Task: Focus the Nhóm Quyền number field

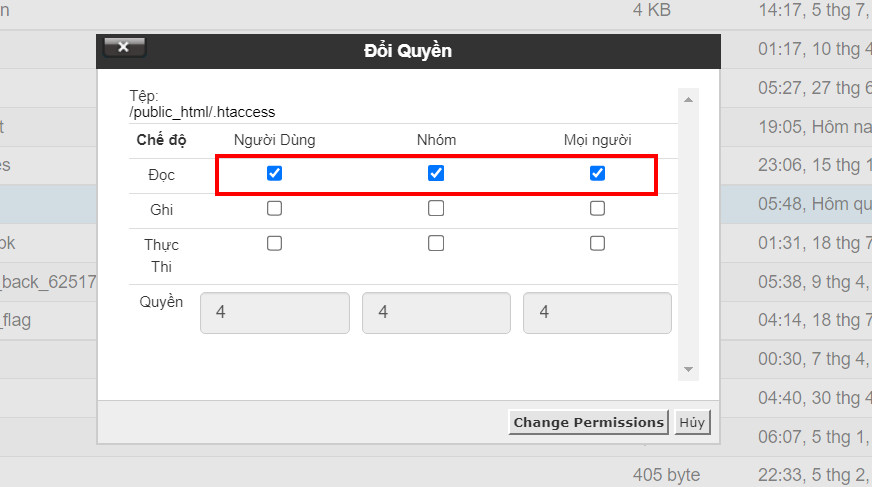Action: pos(436,313)
